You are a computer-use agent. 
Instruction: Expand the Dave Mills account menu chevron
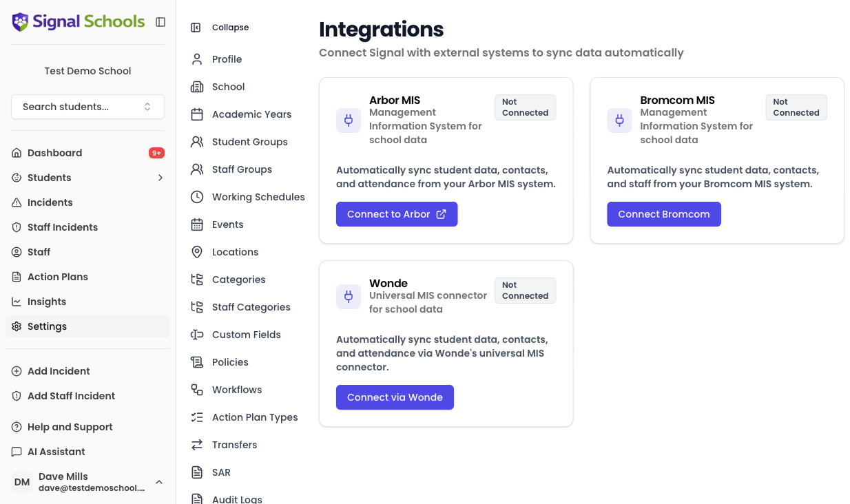click(159, 482)
